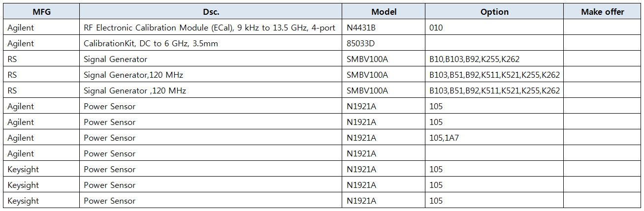Click the Make offer column header
Viewport: 644px width, 211px height.
[602, 12]
